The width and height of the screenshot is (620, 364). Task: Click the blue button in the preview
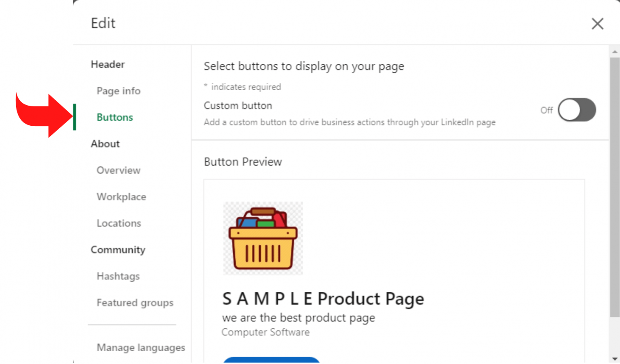click(x=271, y=361)
